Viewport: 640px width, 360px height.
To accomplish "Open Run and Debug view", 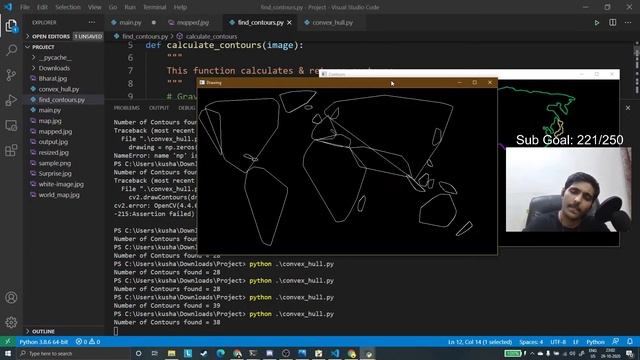I will [x=11, y=100].
